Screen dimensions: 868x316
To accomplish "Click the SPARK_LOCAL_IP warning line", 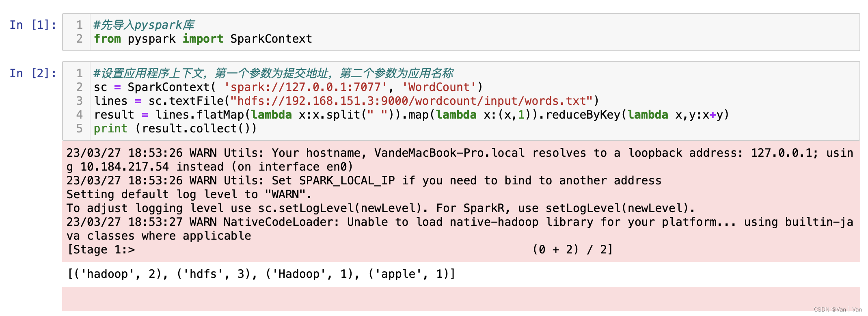I will pos(364,181).
